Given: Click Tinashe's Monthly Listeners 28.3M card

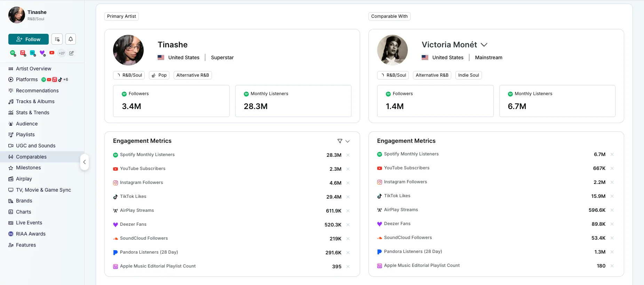Looking at the screenshot, I should click(x=293, y=101).
